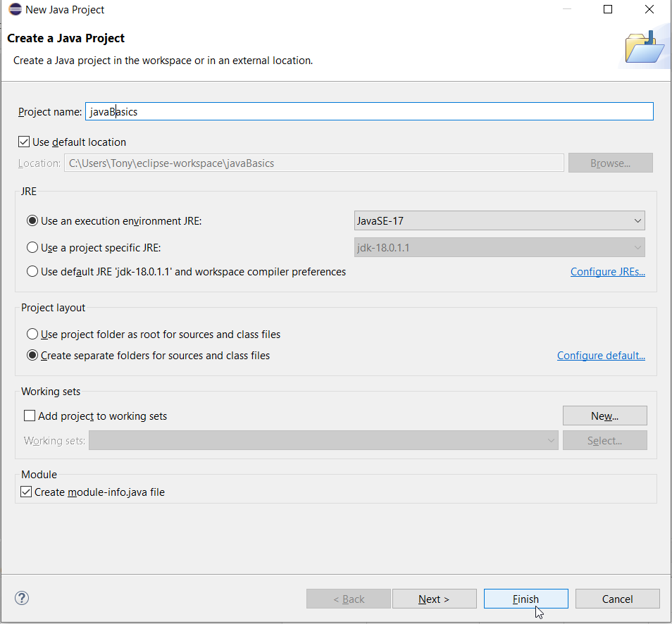Maximize the New Java Project dialog
Viewport: 672px width, 624px height.
click(x=608, y=9)
